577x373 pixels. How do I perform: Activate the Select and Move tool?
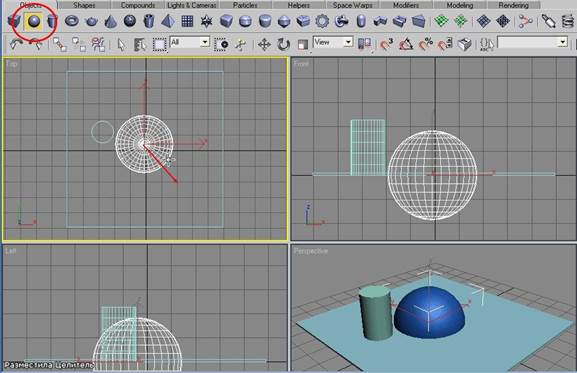(264, 45)
